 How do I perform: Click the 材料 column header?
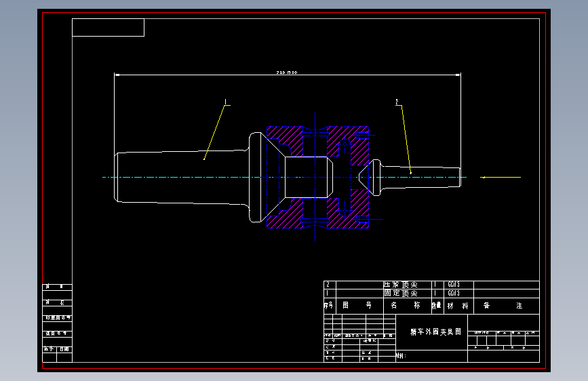tap(458, 306)
